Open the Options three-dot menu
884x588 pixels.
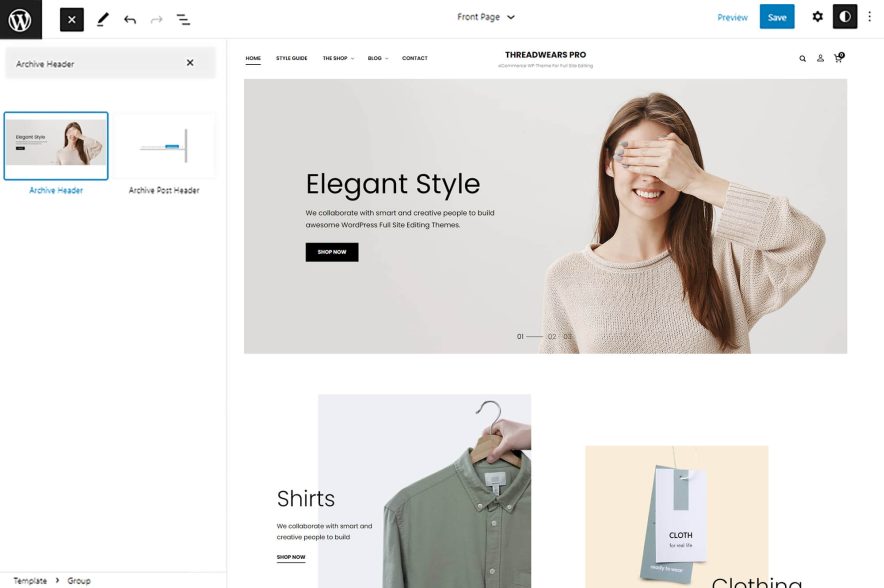(871, 17)
